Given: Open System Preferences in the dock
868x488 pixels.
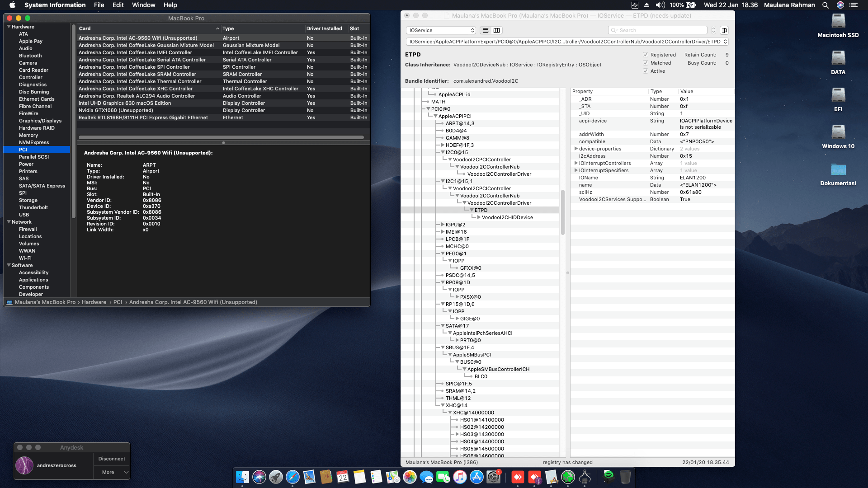Looking at the screenshot, I should pyautogui.click(x=493, y=477).
